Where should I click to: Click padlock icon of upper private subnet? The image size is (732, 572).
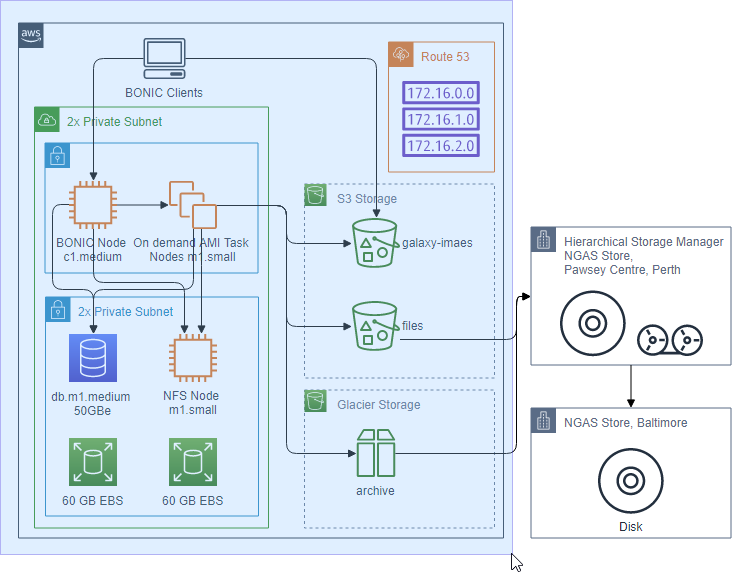(x=57, y=155)
